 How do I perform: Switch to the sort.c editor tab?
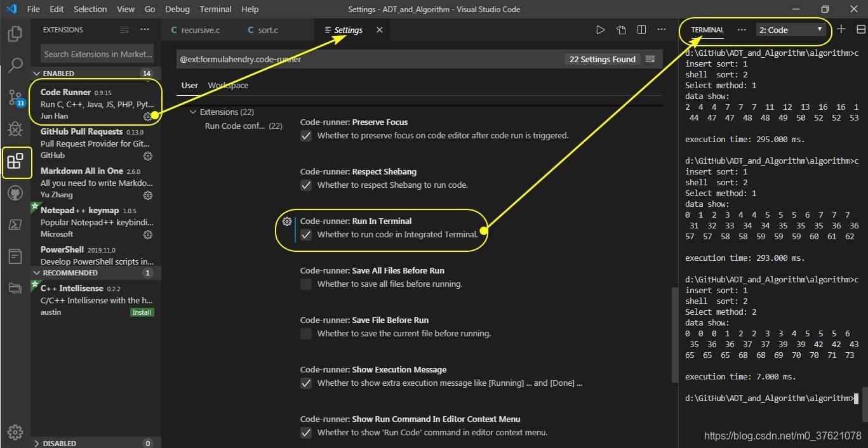tap(275, 30)
